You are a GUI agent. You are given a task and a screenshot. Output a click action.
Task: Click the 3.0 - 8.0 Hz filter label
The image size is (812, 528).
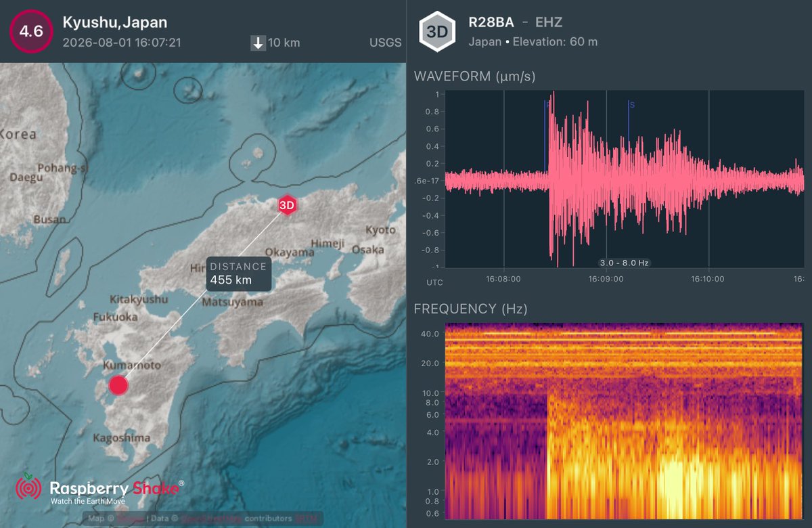625,263
